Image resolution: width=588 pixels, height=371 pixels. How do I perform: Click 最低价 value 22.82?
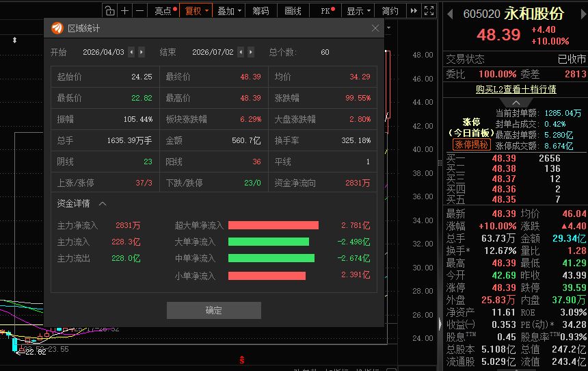[142, 98]
